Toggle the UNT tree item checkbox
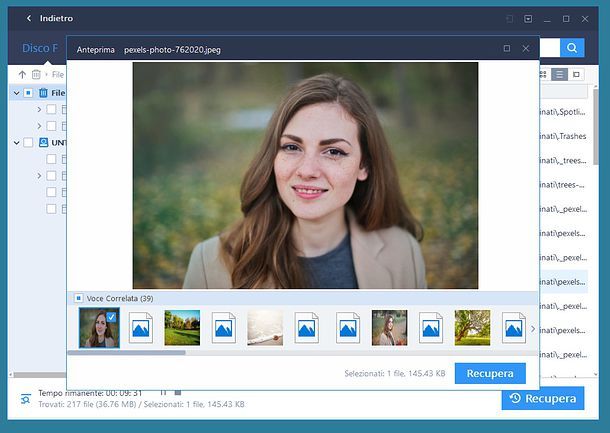The image size is (610, 433). coord(28,143)
